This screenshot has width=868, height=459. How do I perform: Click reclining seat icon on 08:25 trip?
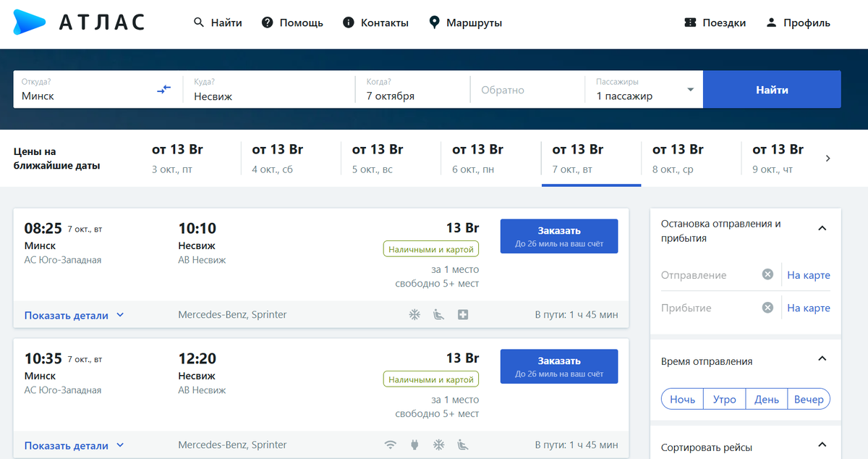(439, 315)
